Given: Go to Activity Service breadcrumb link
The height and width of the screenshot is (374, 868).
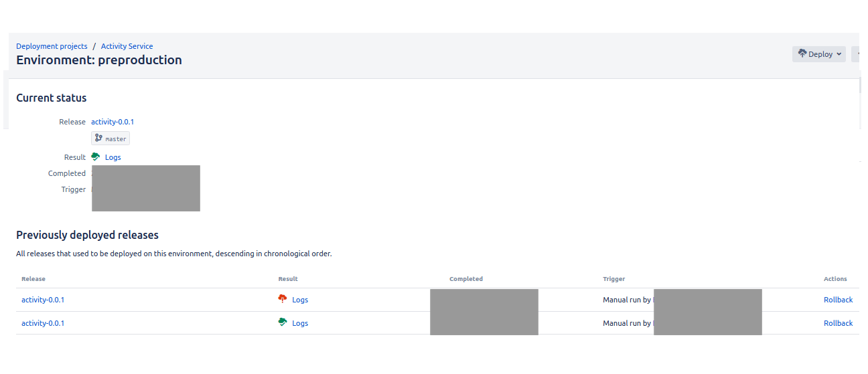Looking at the screenshot, I should point(127,46).
